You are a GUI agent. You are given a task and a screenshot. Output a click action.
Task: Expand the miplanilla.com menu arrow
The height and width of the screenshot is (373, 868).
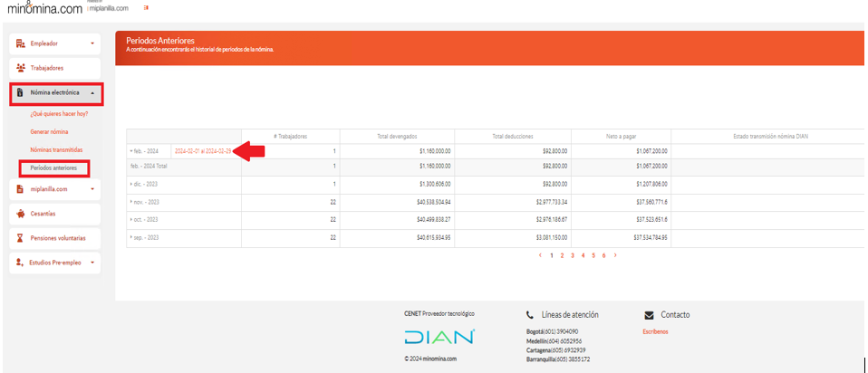[92, 189]
